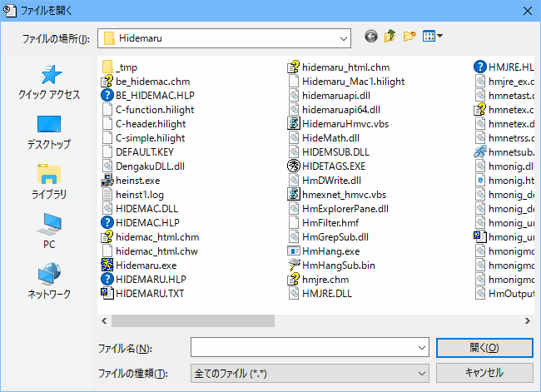
Task: Select HIDEMSUB.DLL file
Action: click(329, 151)
